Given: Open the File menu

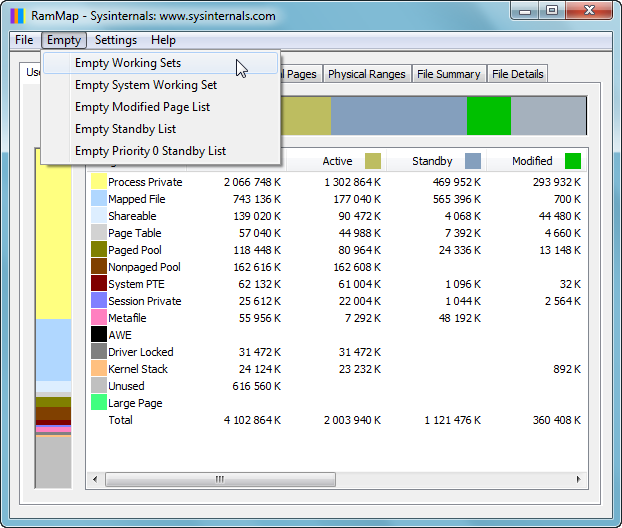Looking at the screenshot, I should 24,40.
